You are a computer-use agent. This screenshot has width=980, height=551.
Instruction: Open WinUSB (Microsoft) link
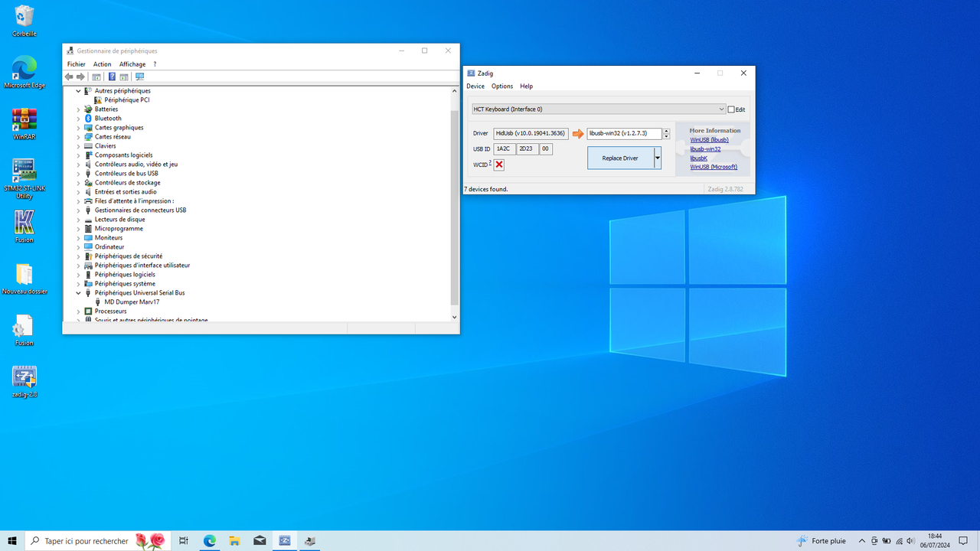[714, 167]
